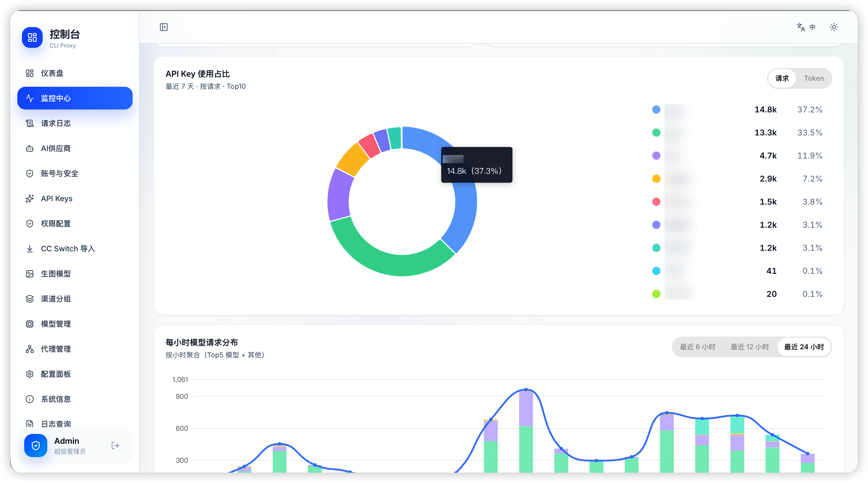Viewport: 868px width, 483px height.
Task: Click the CC Switch 导入 download icon
Action: 30,249
